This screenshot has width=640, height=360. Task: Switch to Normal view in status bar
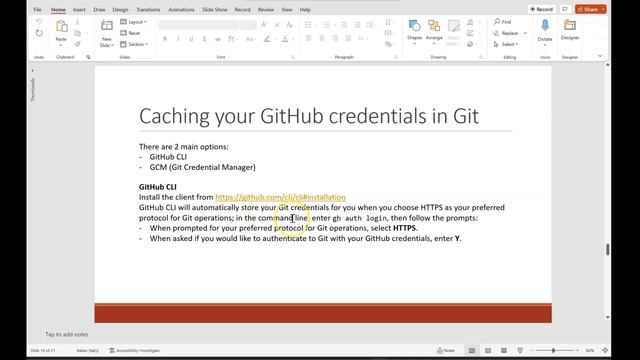pyautogui.click(x=471, y=350)
